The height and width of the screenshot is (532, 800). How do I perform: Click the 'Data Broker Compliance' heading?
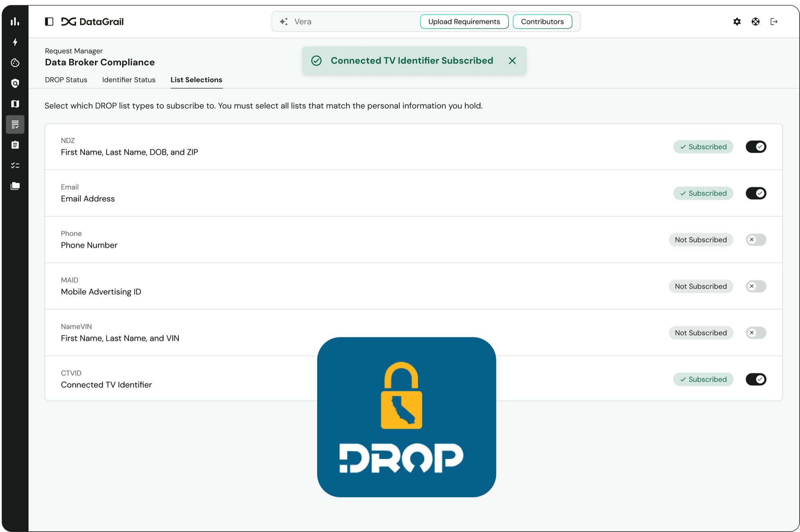(100, 62)
